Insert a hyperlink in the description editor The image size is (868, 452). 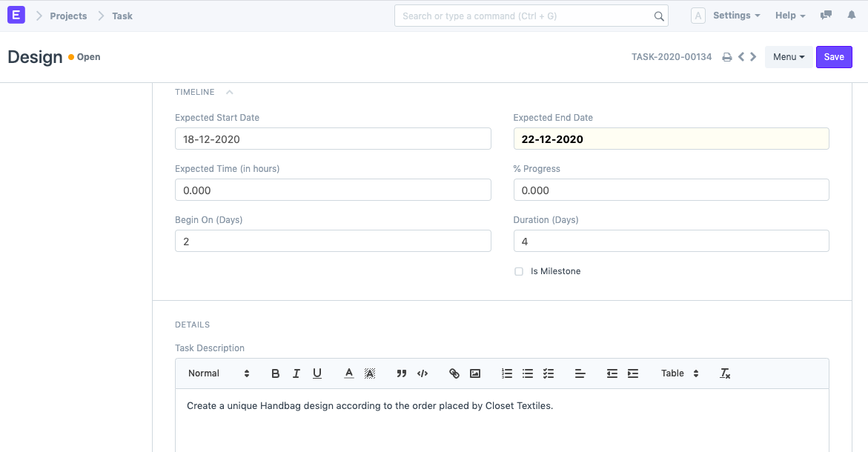coord(454,373)
